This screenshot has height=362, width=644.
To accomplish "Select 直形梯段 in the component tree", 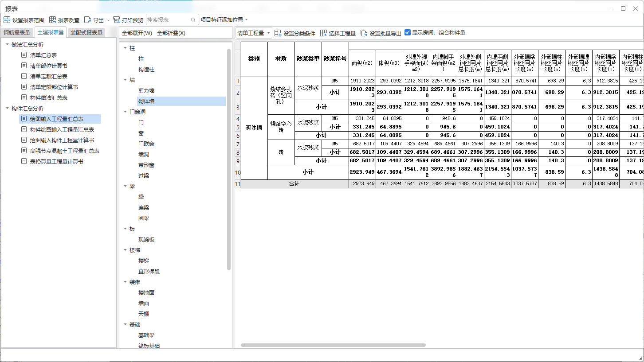I will point(149,271).
